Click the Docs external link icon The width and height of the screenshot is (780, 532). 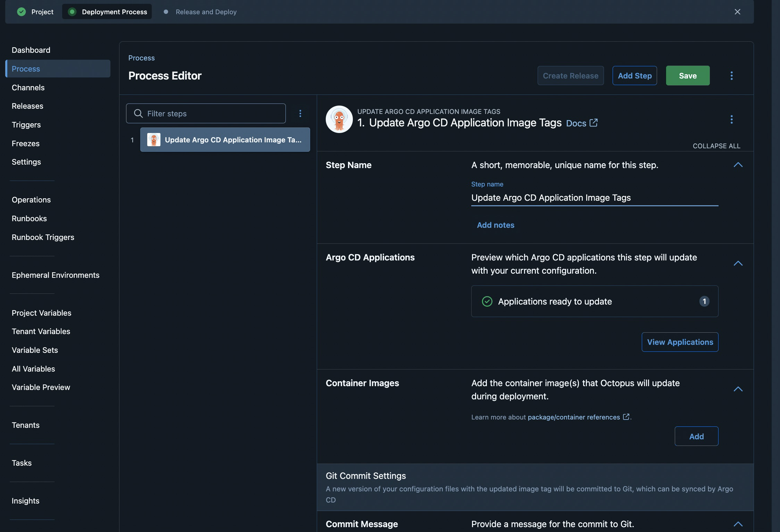594,123
